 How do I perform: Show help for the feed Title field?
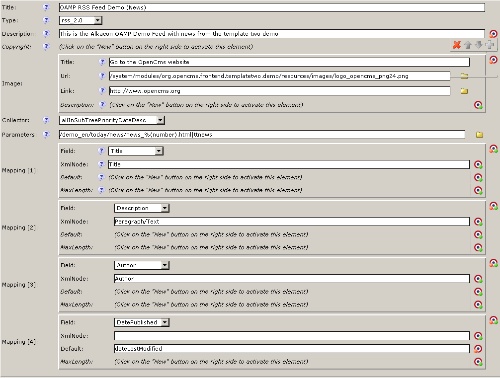[x=46, y=7]
